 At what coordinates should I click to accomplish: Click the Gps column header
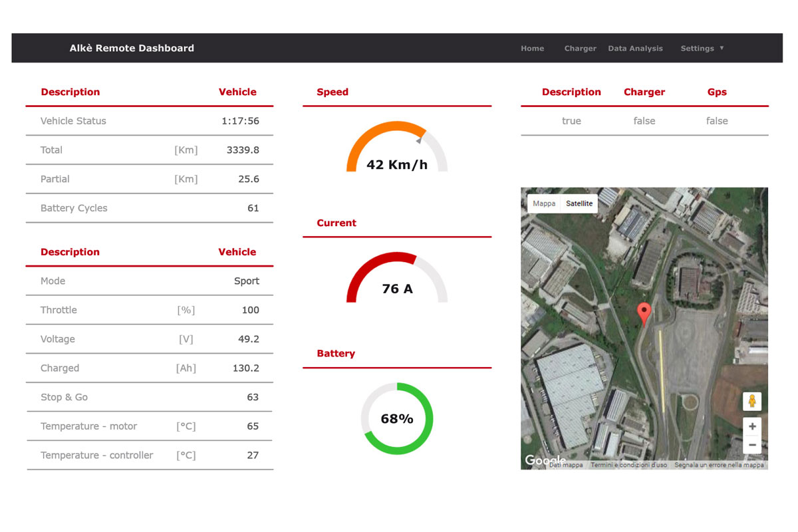pos(717,92)
